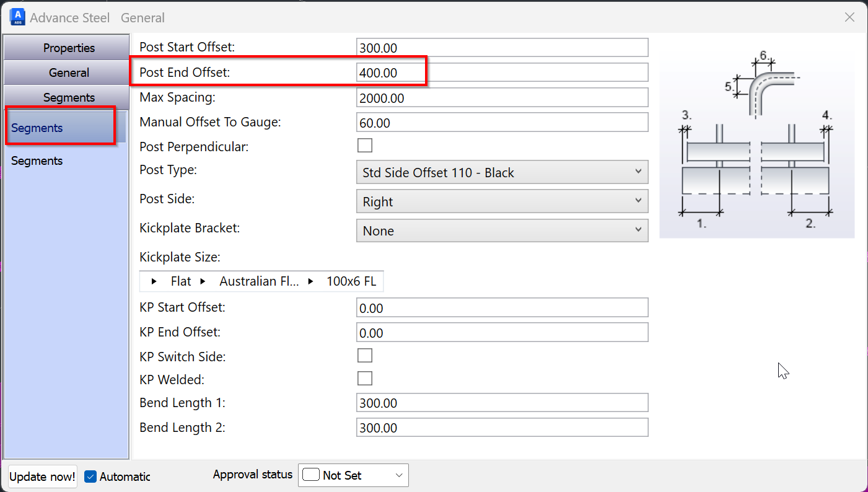
Task: Click the Advance Steel application icon
Action: pyautogui.click(x=17, y=17)
